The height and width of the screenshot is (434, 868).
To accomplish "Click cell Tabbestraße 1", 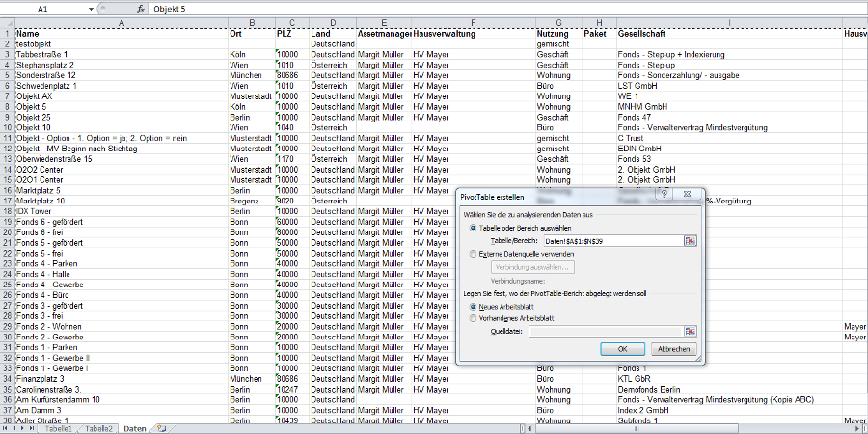I will pyautogui.click(x=122, y=55).
